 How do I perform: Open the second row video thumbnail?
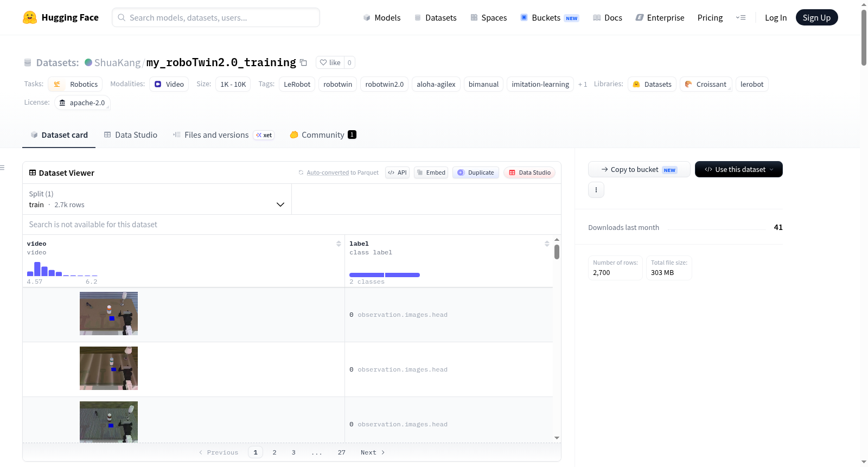[x=108, y=368]
